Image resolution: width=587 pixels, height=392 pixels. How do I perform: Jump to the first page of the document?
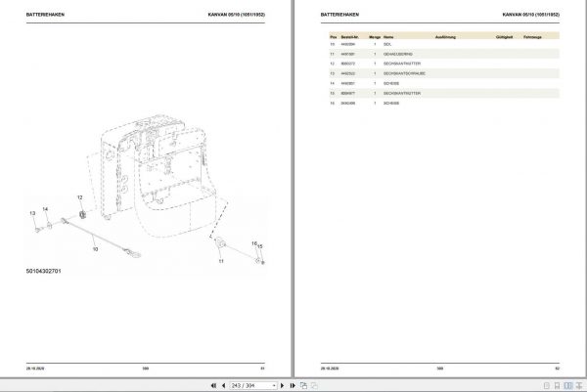[213, 385]
